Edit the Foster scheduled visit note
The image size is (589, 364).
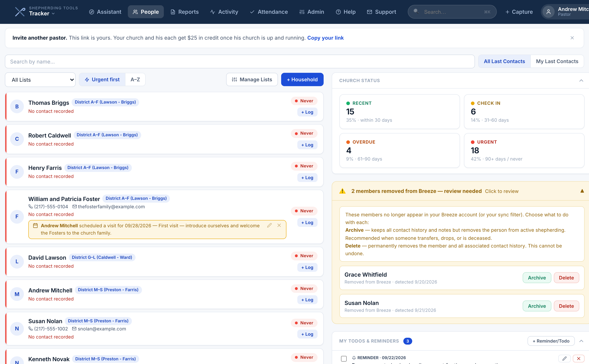269,225
